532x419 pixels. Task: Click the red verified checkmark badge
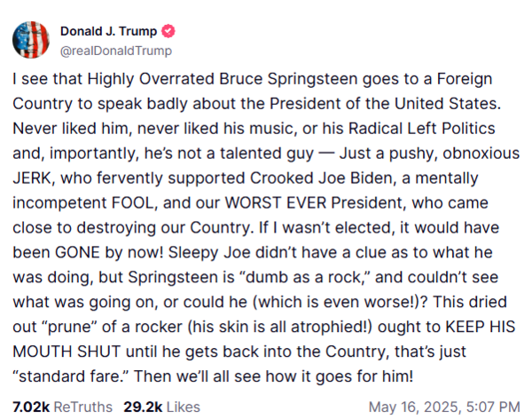(168, 31)
